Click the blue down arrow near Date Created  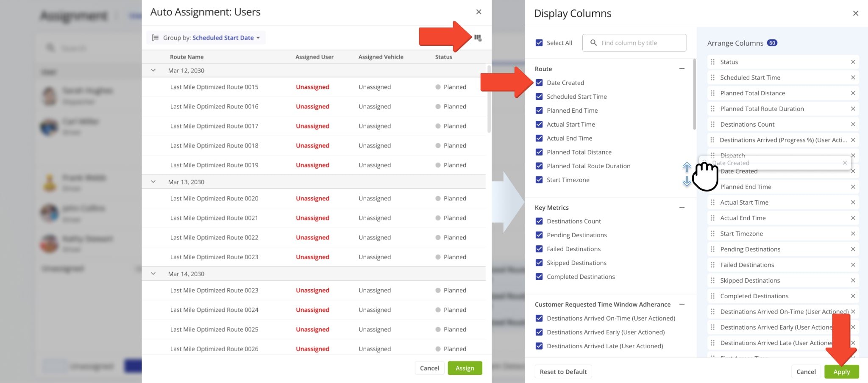point(687,182)
